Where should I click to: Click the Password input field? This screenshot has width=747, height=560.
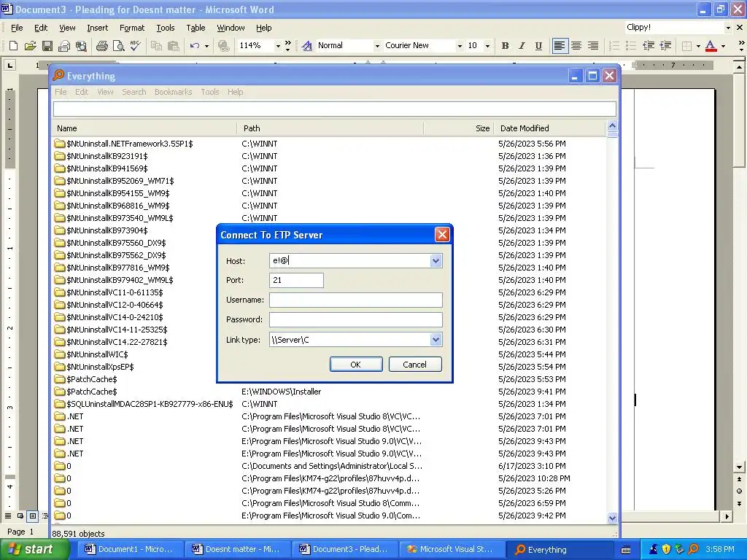pyautogui.click(x=356, y=319)
